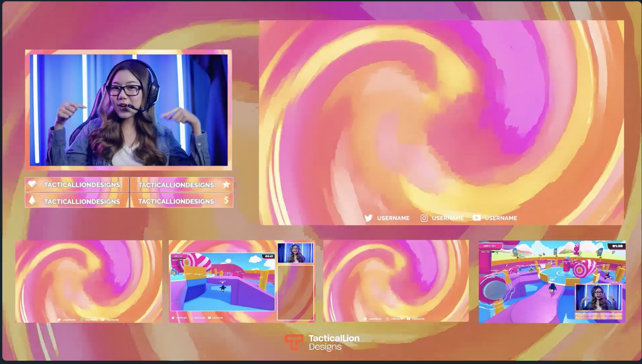Click the YouTube play icon near the third USERNAME

pos(477,218)
